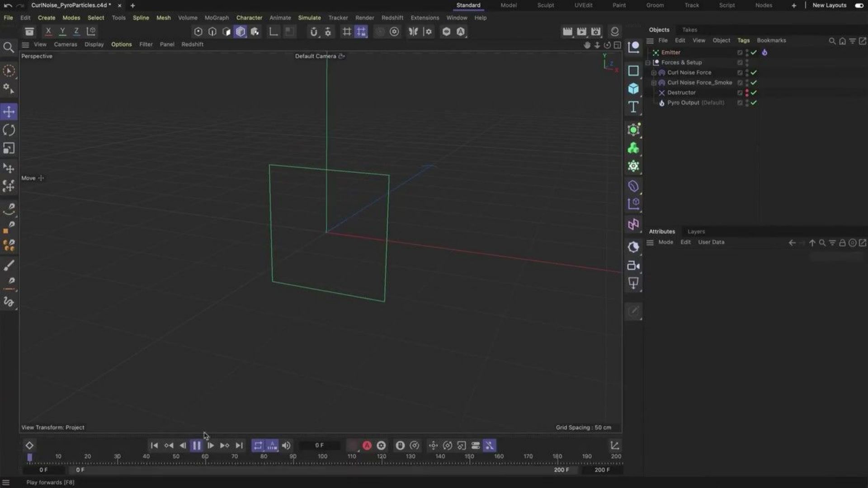
Task: Go to start of timeline
Action: pos(154,446)
